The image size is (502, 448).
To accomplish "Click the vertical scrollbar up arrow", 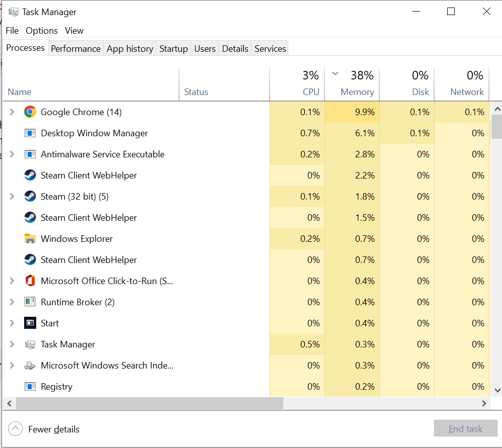I will click(x=497, y=109).
